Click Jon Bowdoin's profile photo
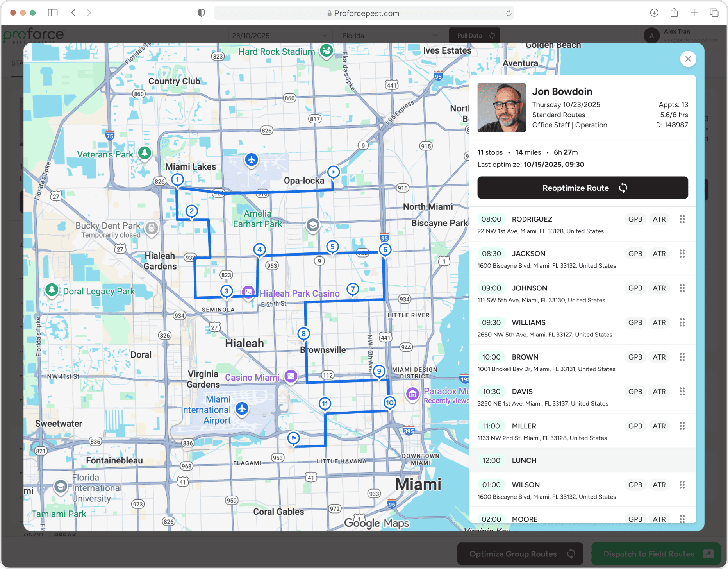This screenshot has height=569, width=728. click(x=501, y=107)
